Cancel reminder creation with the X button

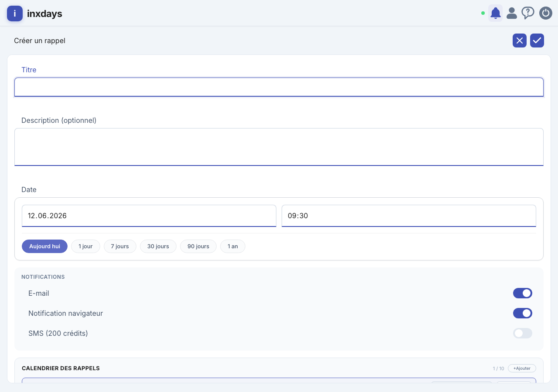click(520, 41)
